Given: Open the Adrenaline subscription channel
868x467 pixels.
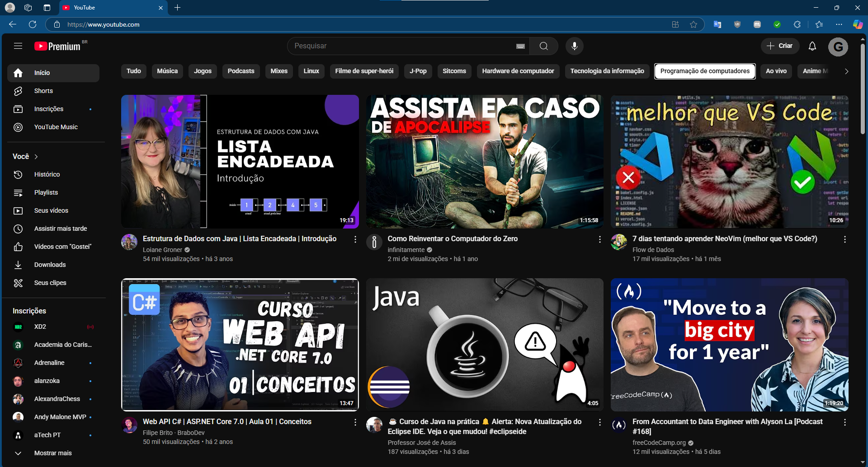Looking at the screenshot, I should click(53, 363).
